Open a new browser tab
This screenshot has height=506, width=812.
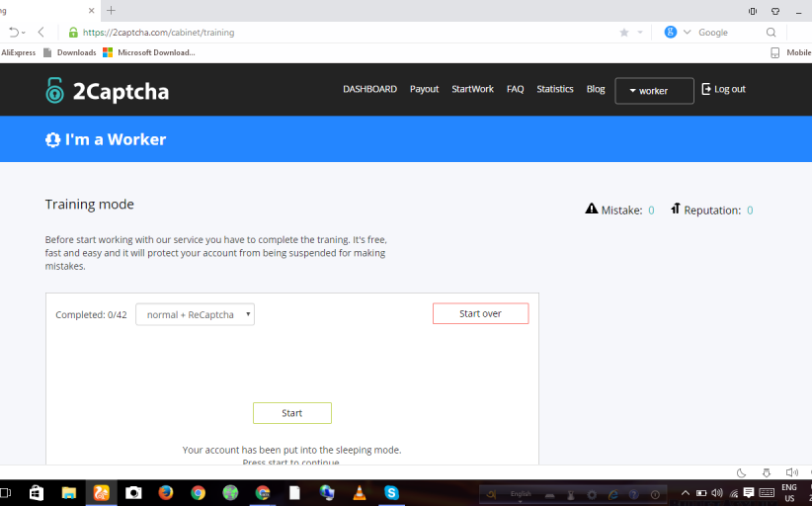click(111, 10)
